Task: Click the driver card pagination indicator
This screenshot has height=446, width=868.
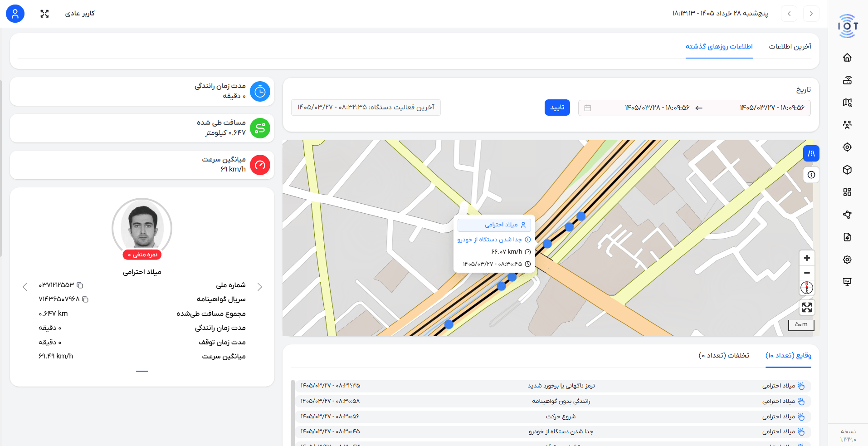Action: click(x=142, y=371)
